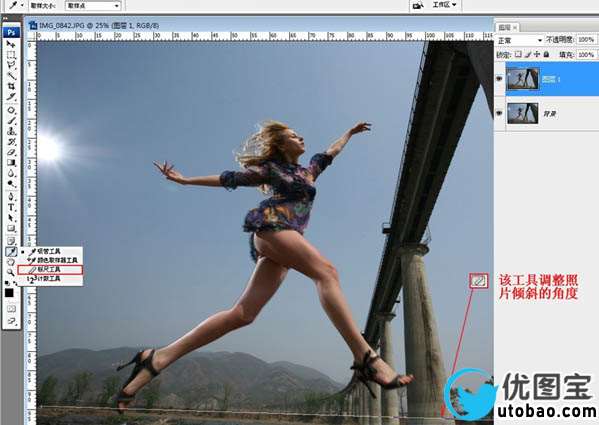Select the 背景 layer name
The image size is (599, 425).
pyautogui.click(x=549, y=114)
